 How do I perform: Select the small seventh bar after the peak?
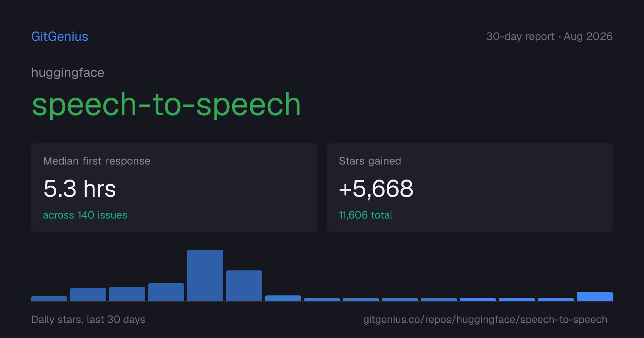coord(283,298)
